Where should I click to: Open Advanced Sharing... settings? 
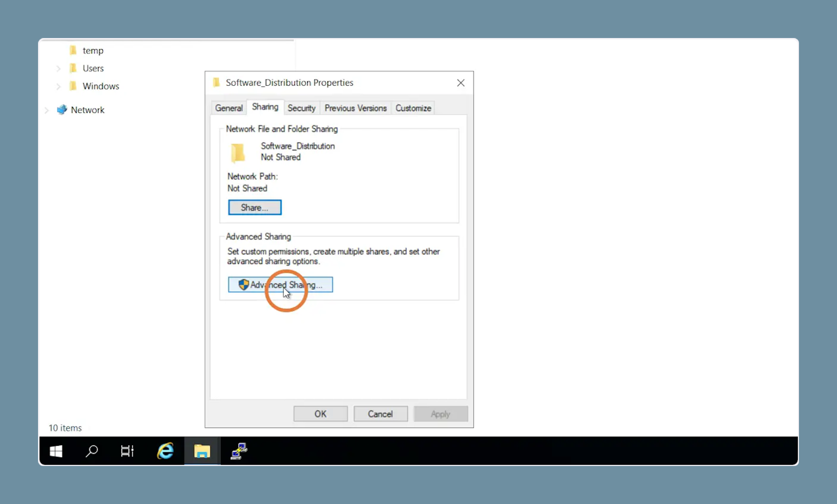280,285
